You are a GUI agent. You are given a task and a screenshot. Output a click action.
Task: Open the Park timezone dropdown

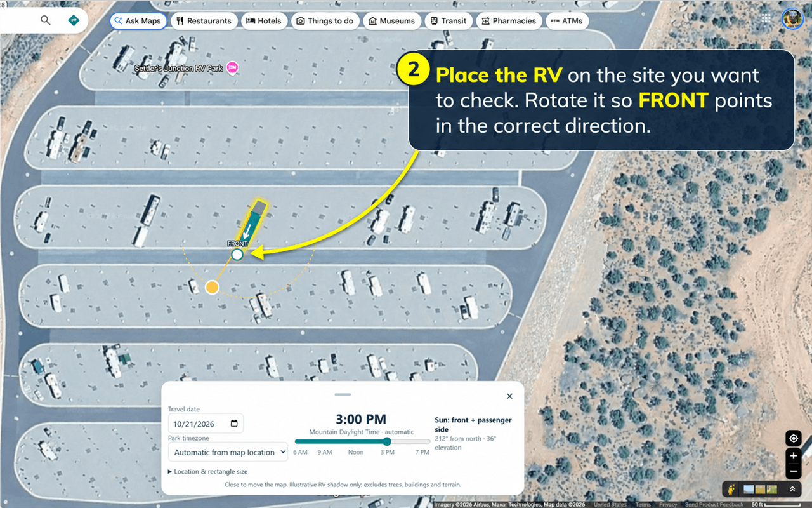(x=228, y=452)
